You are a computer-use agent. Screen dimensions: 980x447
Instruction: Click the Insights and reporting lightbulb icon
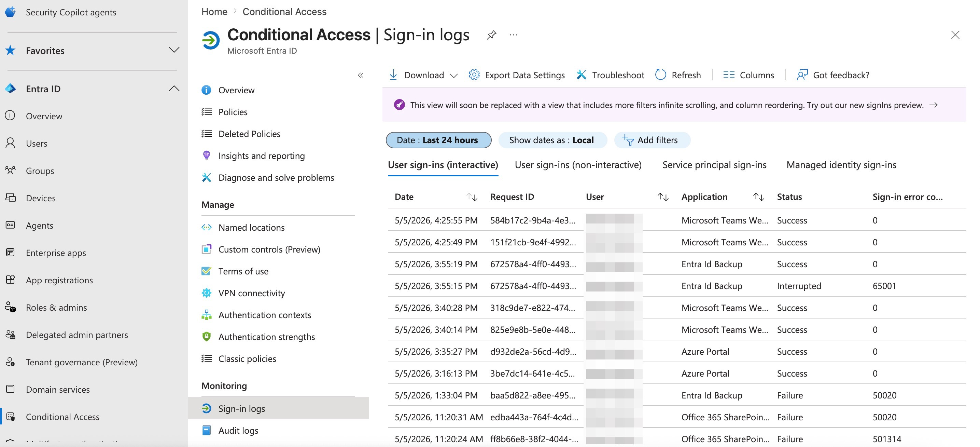point(206,155)
